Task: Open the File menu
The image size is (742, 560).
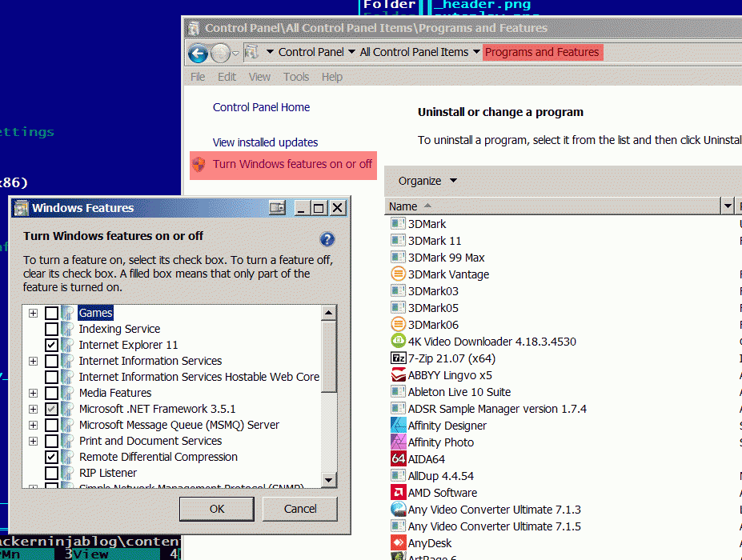Action: pos(198,77)
